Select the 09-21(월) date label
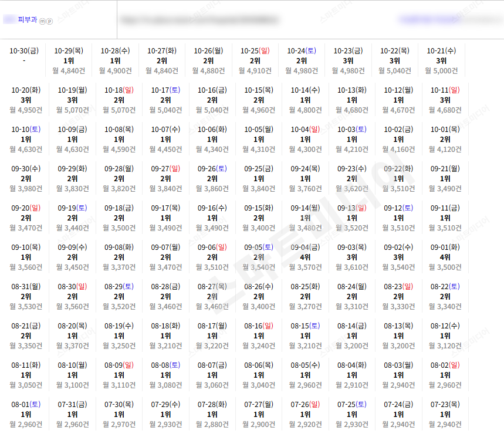This screenshot has width=504, height=434. click(x=445, y=169)
